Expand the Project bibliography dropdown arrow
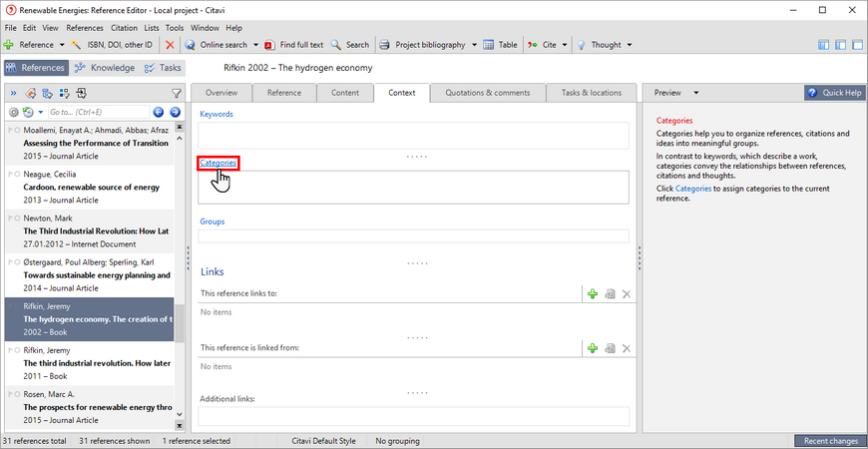This screenshot has height=449, width=868. [x=474, y=45]
